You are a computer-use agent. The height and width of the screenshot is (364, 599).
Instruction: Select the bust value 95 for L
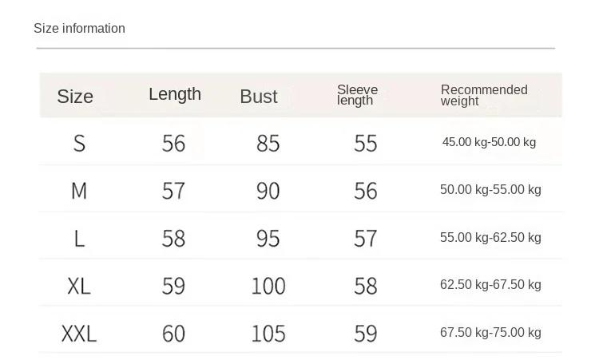(268, 238)
